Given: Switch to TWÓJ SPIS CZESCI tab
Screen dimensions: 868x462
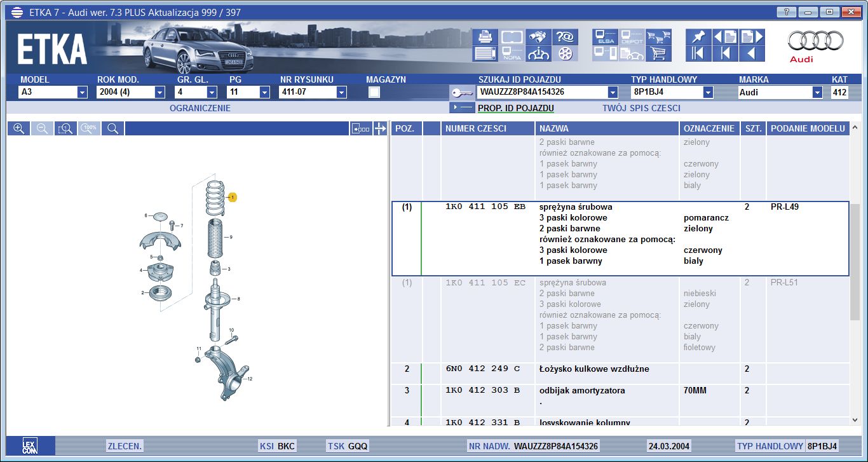Looking at the screenshot, I should pos(641,108).
